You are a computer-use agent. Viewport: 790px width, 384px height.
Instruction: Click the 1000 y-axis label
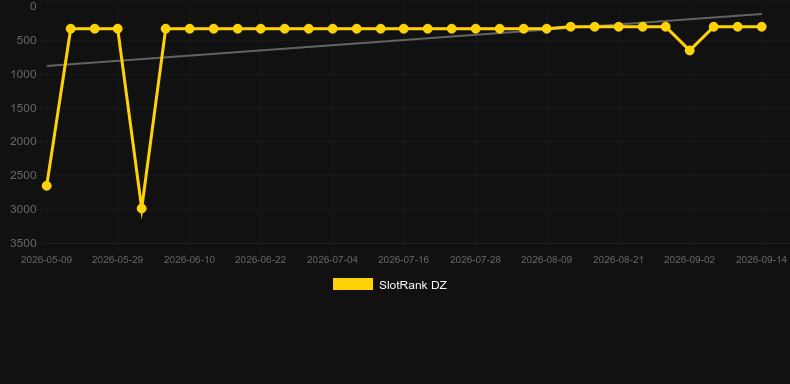[24, 74]
